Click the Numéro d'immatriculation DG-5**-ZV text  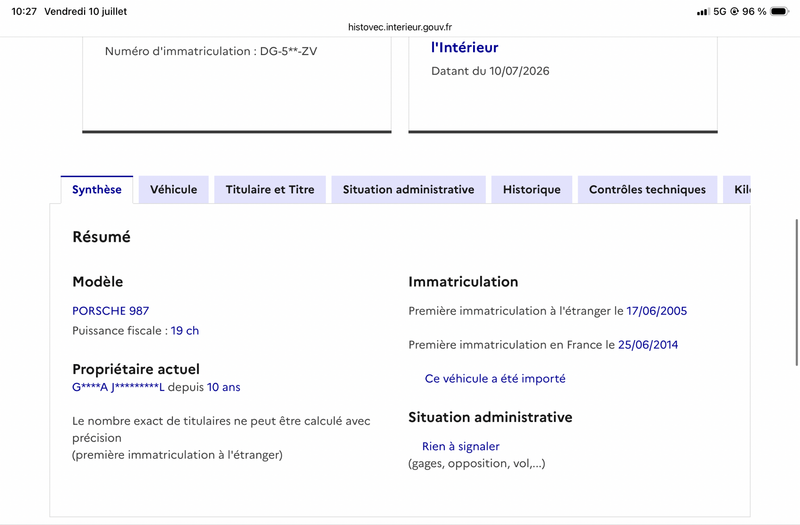[211, 51]
